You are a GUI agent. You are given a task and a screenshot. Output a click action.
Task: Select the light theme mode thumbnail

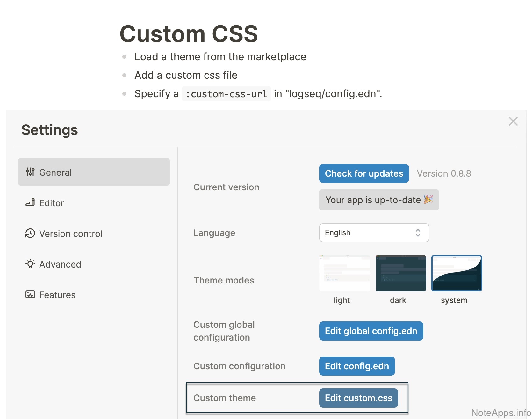pos(345,273)
